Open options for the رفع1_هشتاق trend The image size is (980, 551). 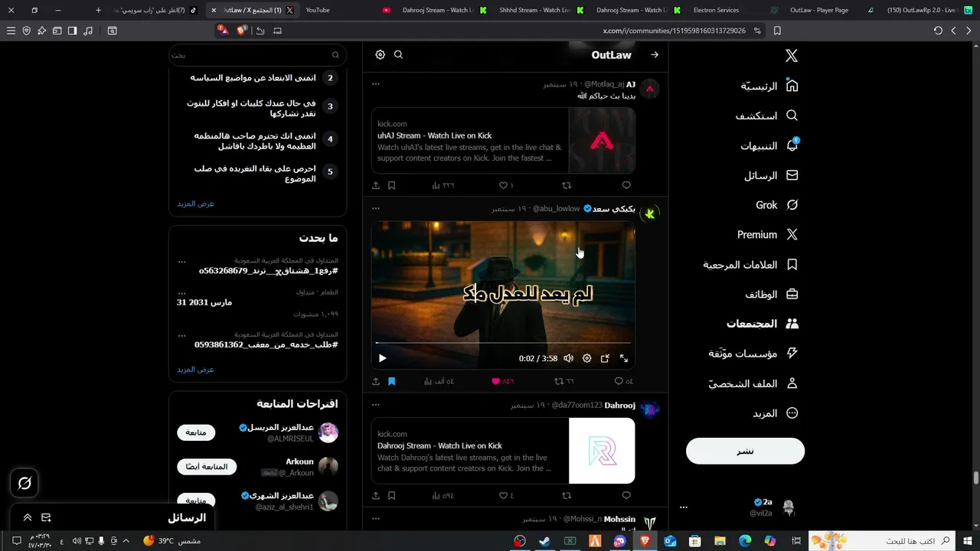pyautogui.click(x=181, y=261)
